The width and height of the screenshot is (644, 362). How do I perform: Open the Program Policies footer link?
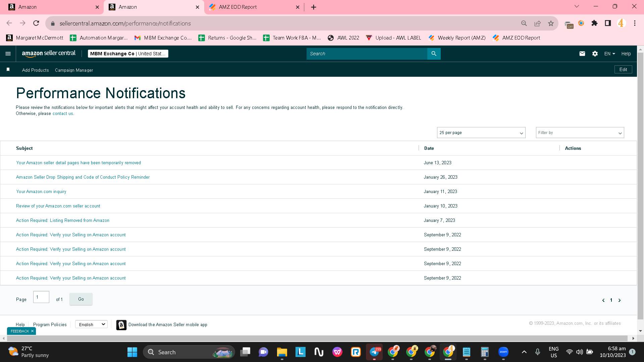[x=50, y=325]
